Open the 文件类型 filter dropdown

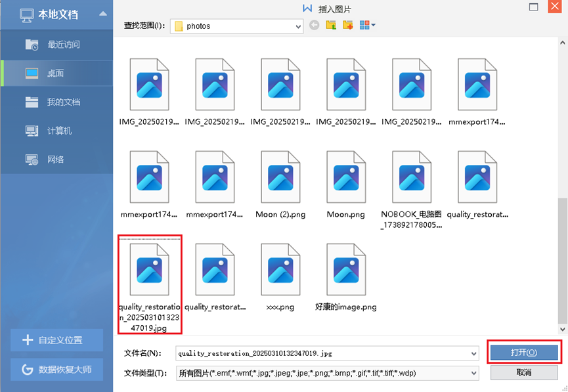[474, 373]
